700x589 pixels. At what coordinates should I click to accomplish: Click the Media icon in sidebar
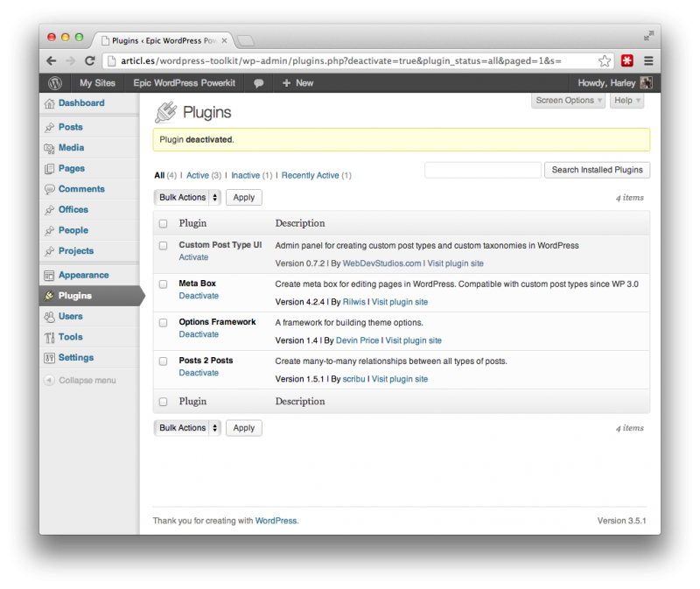(x=49, y=148)
